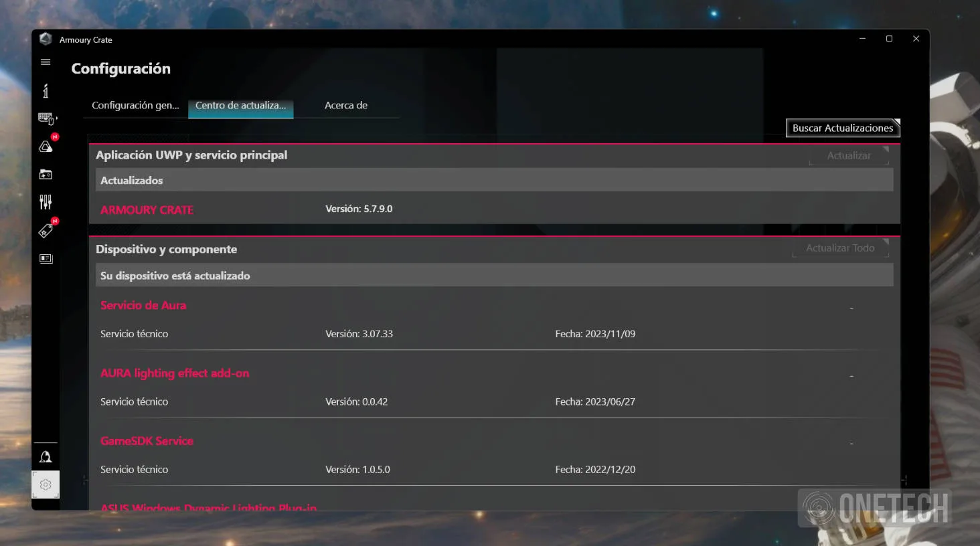This screenshot has width=980, height=546.
Task: Minimize the Armoury Crate window
Action: [x=862, y=39]
